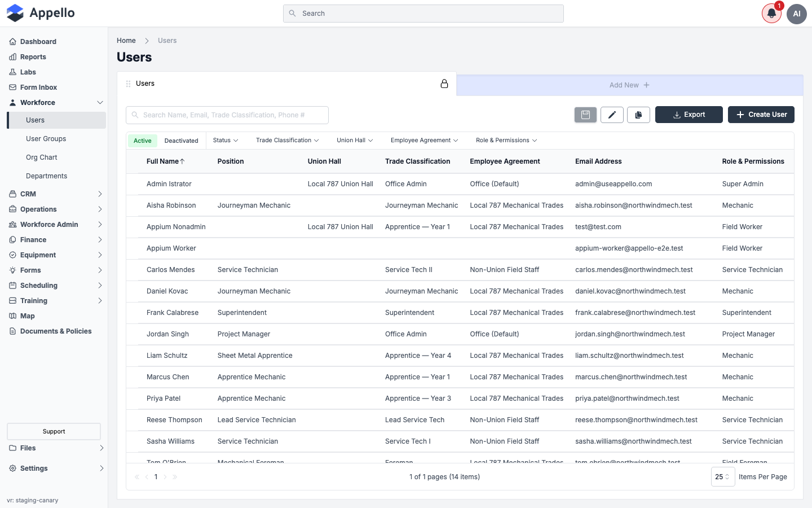Select the Active status filter
Viewport: 812px width, 508px height.
(x=143, y=141)
